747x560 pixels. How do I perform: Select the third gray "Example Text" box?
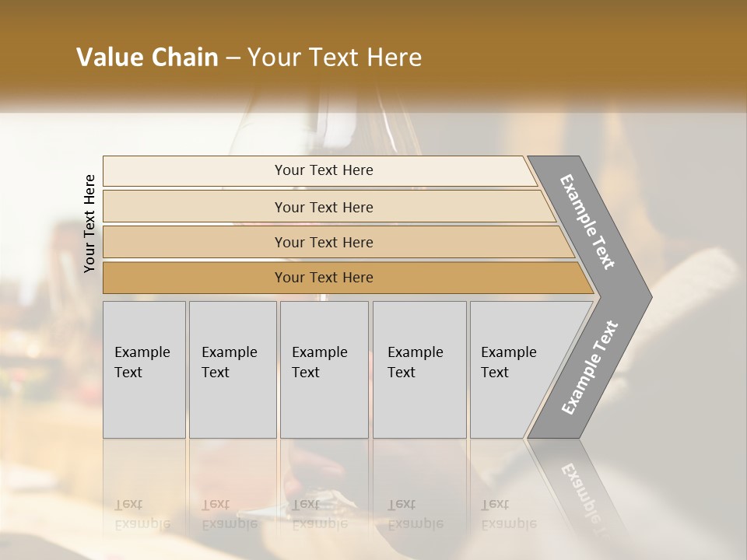point(324,369)
